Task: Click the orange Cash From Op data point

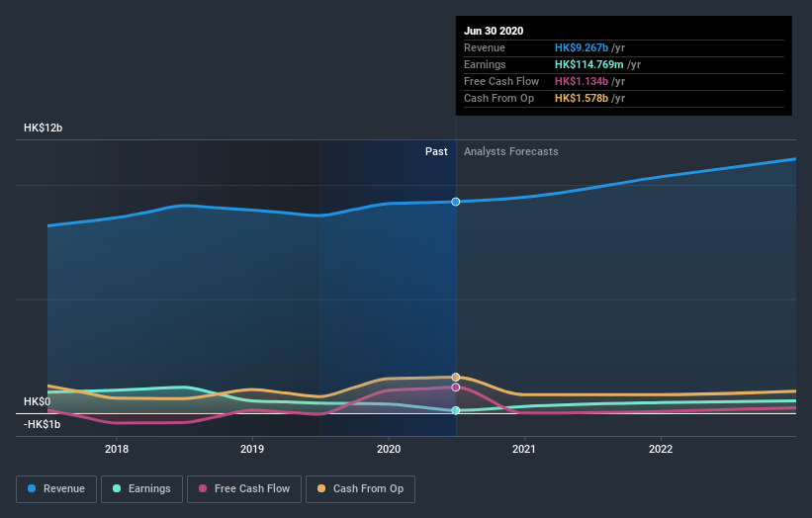Action: [x=456, y=378]
